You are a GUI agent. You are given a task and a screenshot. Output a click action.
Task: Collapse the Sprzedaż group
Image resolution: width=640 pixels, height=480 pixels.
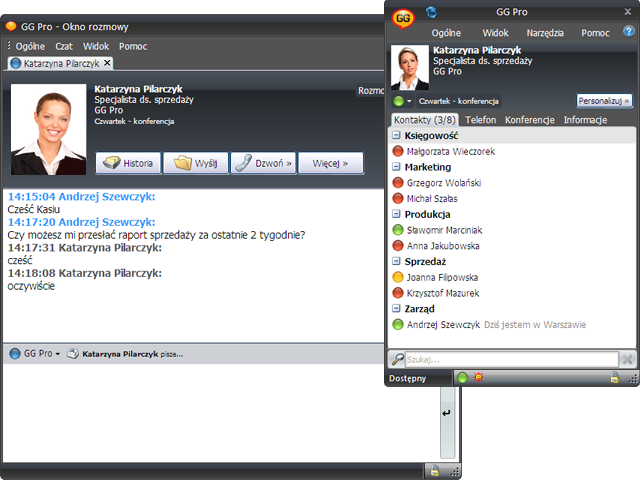click(x=396, y=261)
